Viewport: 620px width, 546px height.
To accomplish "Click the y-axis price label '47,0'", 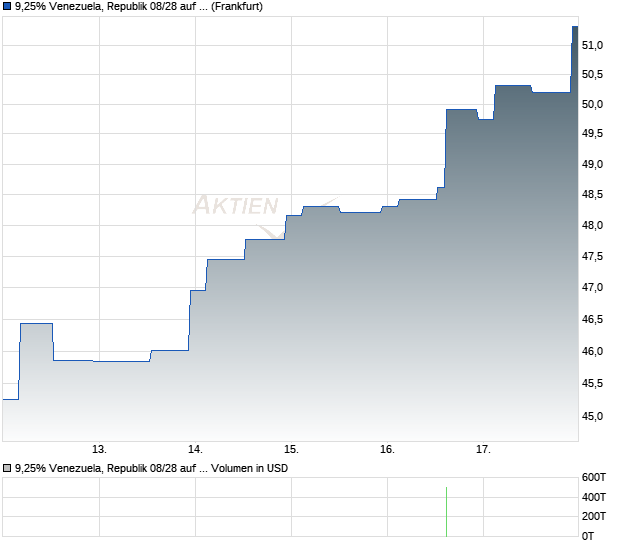I will (x=592, y=287).
